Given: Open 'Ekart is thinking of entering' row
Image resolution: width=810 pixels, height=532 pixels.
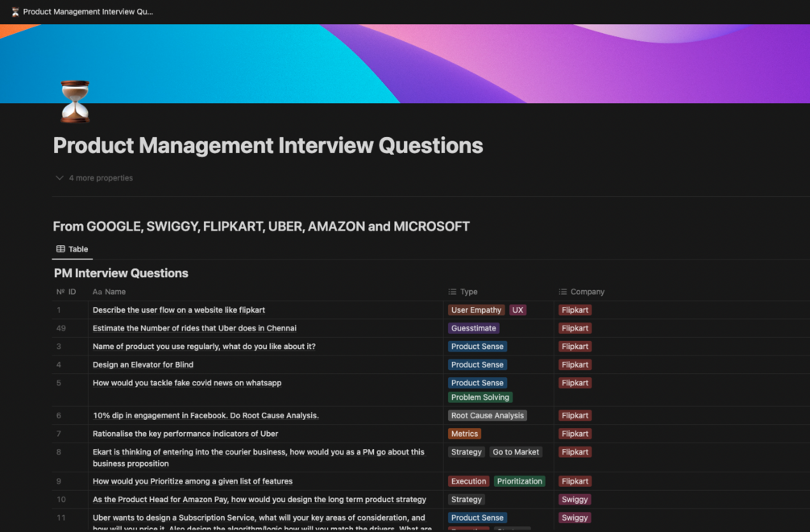Looking at the screenshot, I should coord(258,458).
